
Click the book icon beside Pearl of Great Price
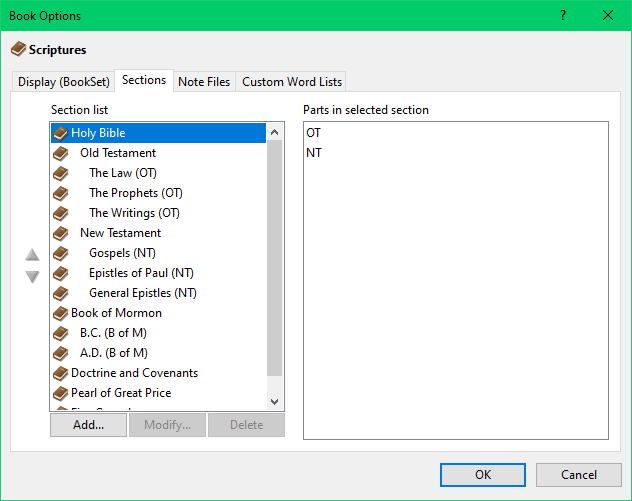pyautogui.click(x=60, y=393)
